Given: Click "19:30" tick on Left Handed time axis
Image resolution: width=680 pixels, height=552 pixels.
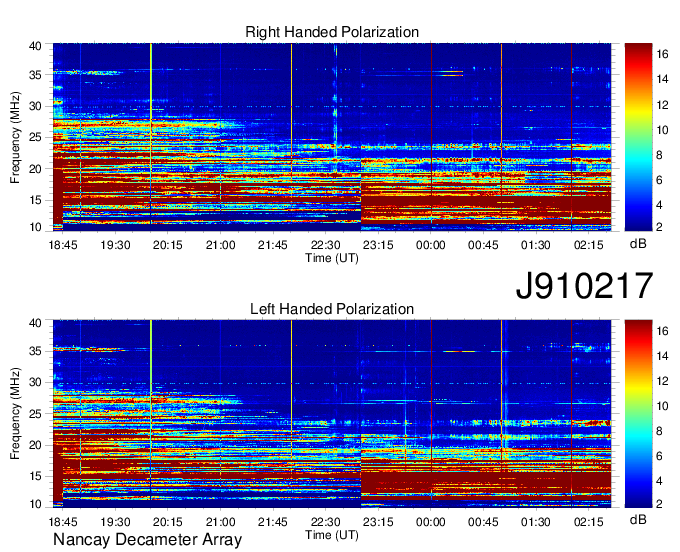Looking at the screenshot, I should tap(115, 522).
